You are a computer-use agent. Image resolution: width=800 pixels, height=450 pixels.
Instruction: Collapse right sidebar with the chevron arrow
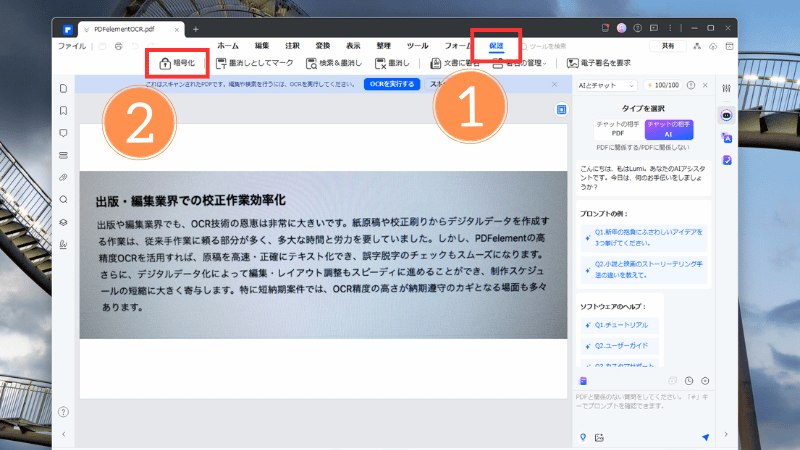(726, 434)
